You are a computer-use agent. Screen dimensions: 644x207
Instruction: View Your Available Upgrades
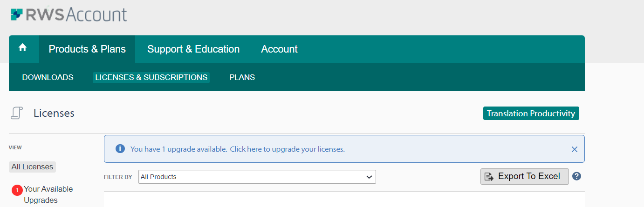pos(48,195)
